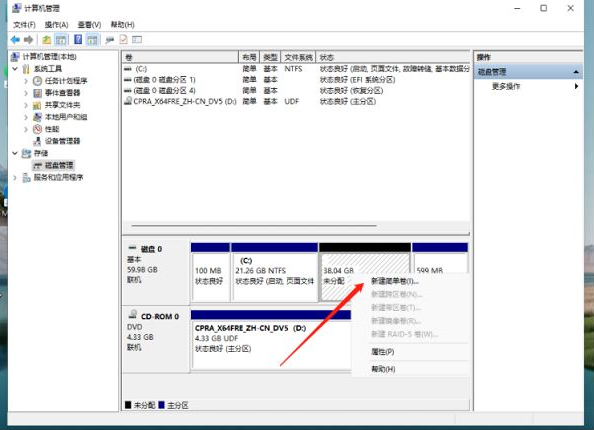
Task: Select 设备管理器 in the sidebar
Action: click(x=63, y=141)
